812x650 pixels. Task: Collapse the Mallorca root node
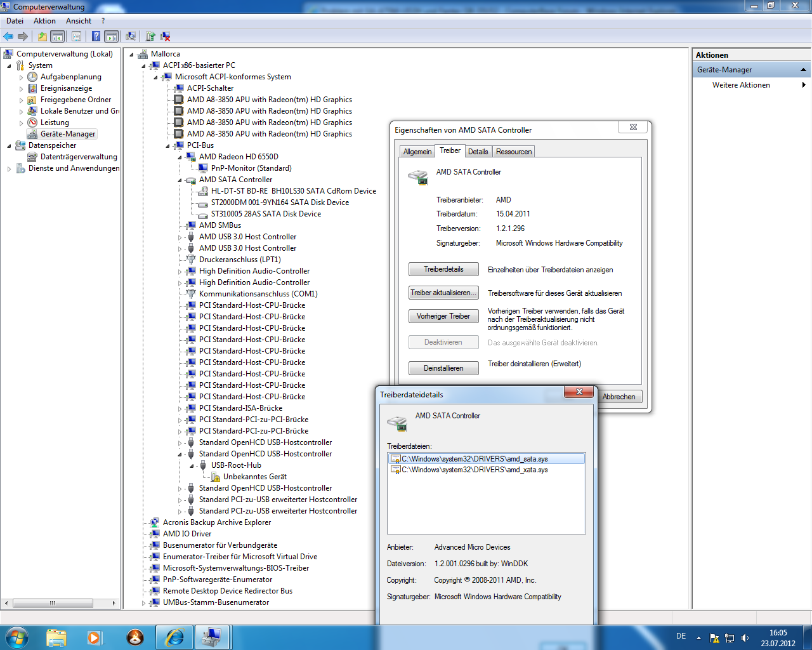tap(131, 54)
